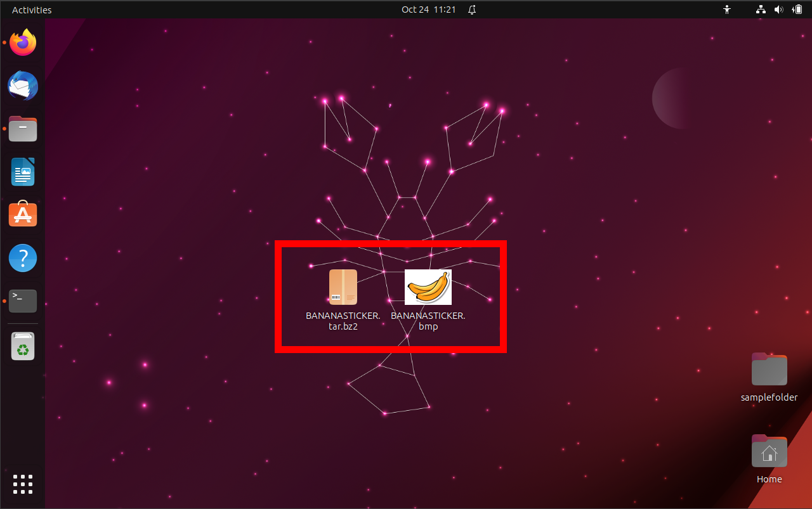Viewport: 812px width, 509px height.
Task: Click the battery icon in top bar
Action: click(x=797, y=10)
